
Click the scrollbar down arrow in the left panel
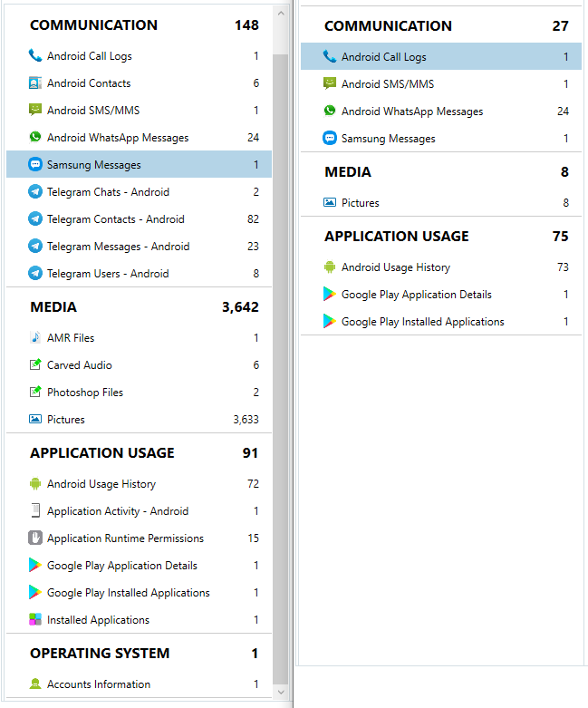281,692
